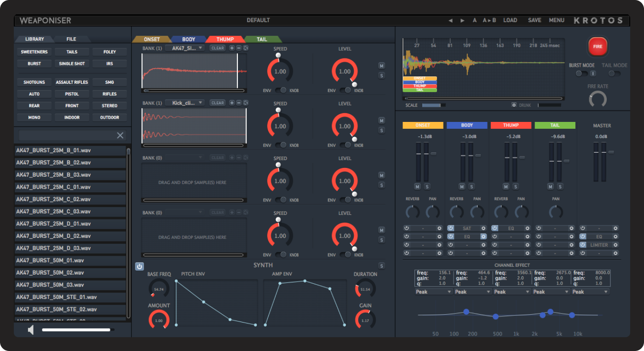Open the MENU in the top bar
Viewport: 644px width, 351px height.
tap(557, 20)
